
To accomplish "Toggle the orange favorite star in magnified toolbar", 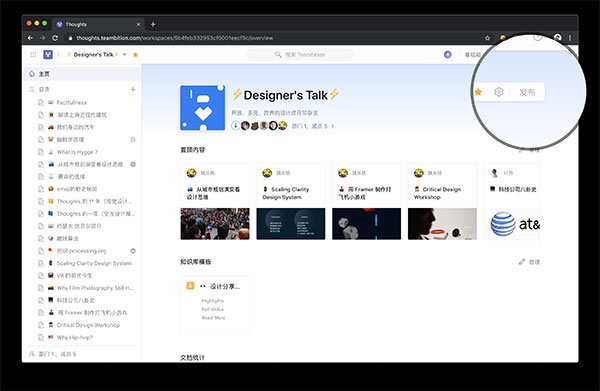I will tap(478, 92).
